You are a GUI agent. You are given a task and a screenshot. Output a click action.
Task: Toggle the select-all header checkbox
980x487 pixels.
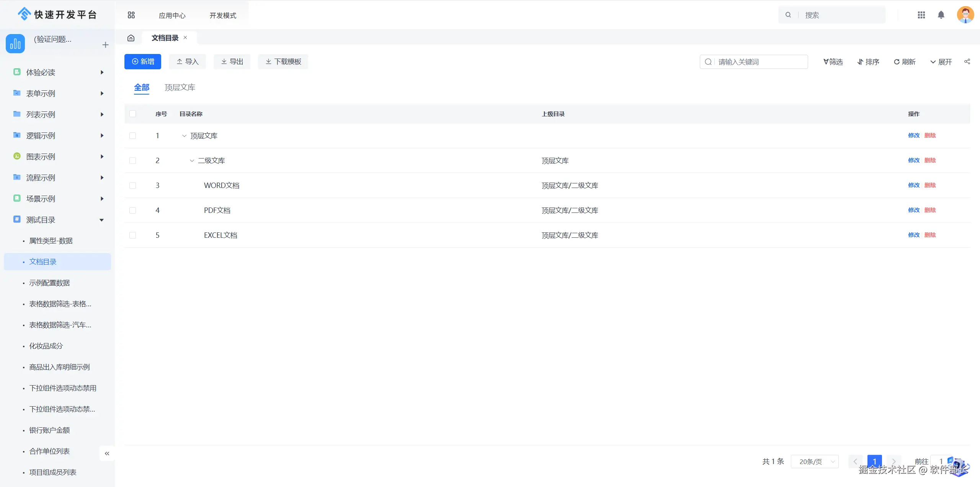click(x=133, y=114)
